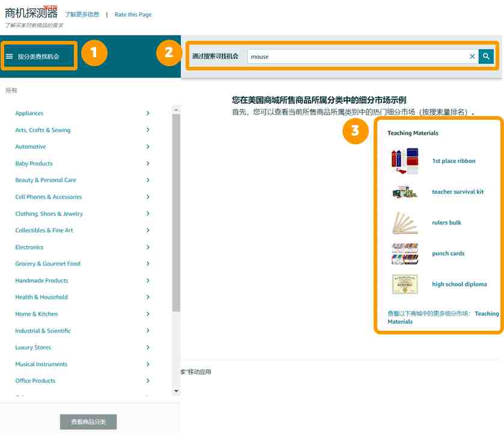
Task: Select Beauty & Personal Care category
Action: [46, 180]
